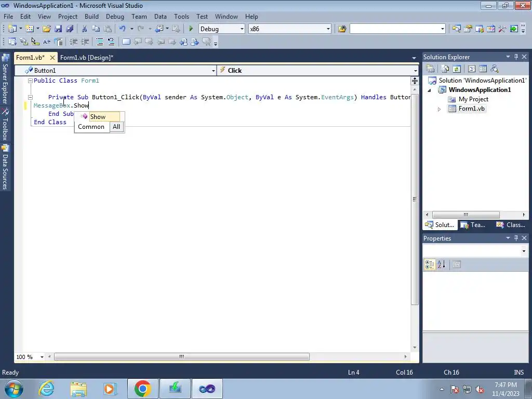The width and height of the screenshot is (532, 399).
Task: Click Increase Line Indent icon
Action: [85, 42]
